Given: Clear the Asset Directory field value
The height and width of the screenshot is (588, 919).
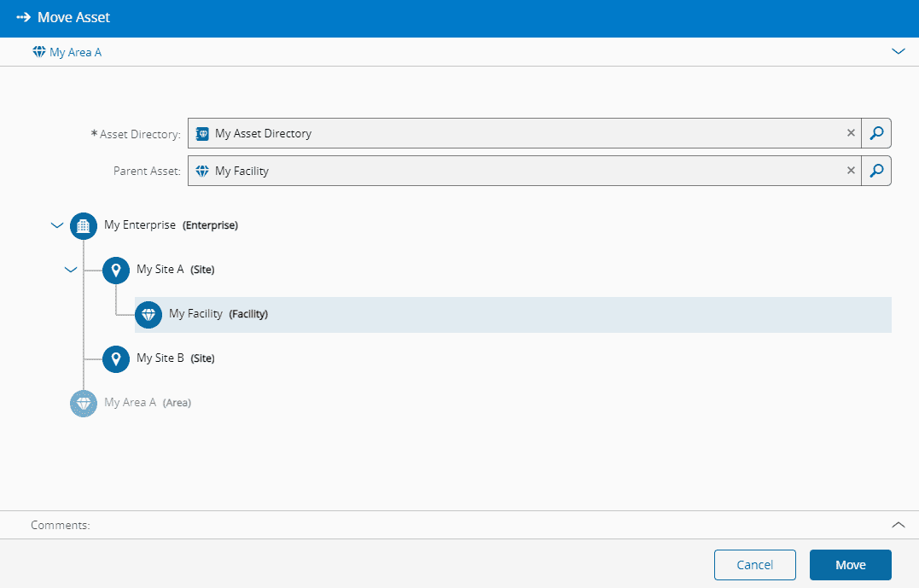Looking at the screenshot, I should point(851,133).
